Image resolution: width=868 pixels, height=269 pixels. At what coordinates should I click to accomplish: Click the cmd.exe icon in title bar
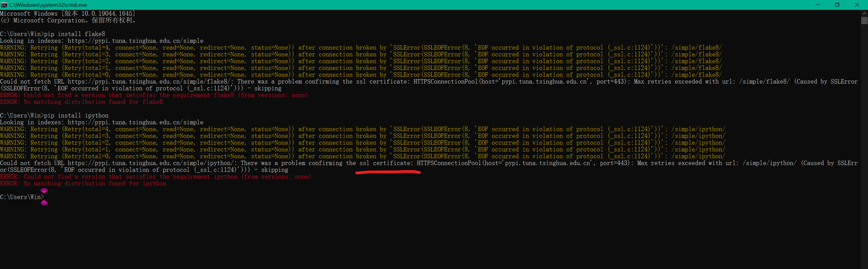[4, 5]
